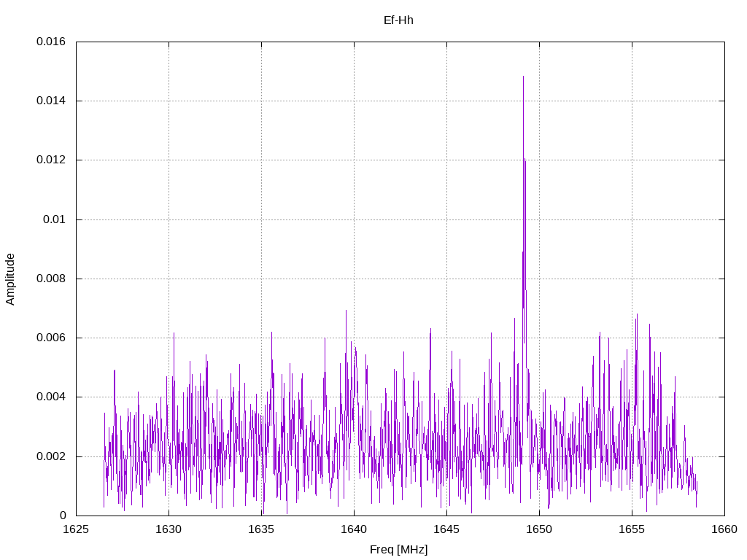Image resolution: width=747 pixels, height=560 pixels.
Task: Click the y-axis tick label 0.014
Action: [x=51, y=101]
